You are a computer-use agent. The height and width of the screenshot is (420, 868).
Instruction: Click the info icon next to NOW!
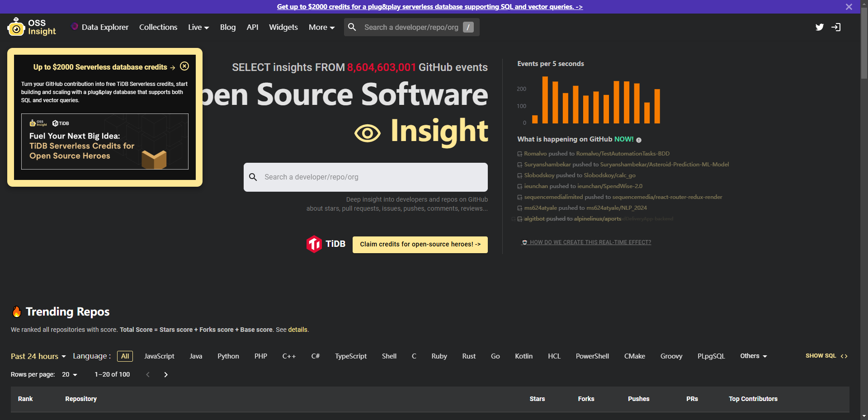pyautogui.click(x=639, y=140)
